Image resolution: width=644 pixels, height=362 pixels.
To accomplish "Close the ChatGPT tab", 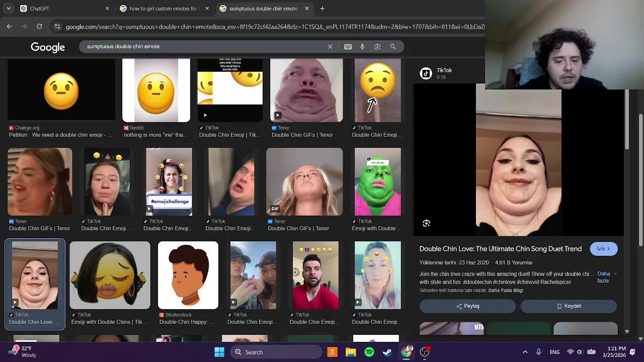I will coord(107,9).
